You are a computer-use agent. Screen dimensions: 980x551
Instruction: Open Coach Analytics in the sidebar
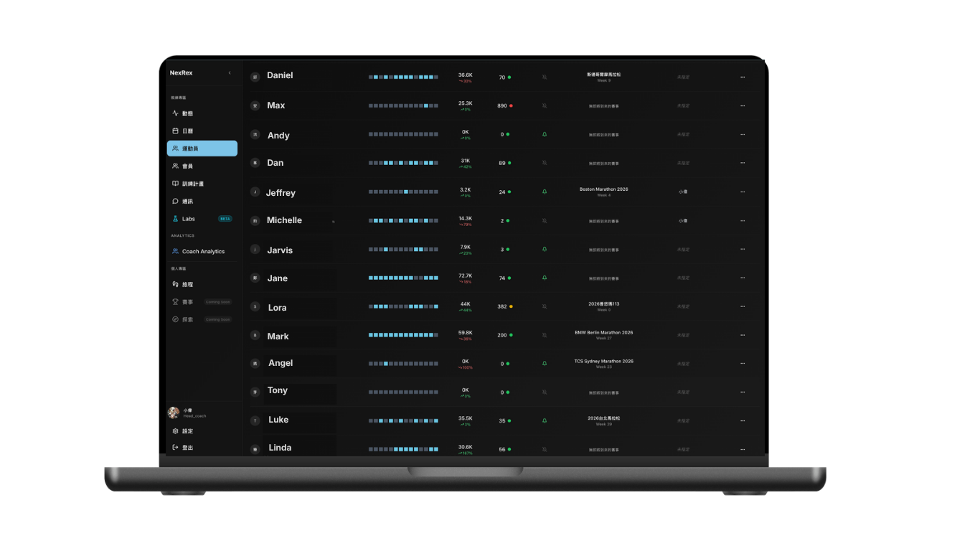pos(202,252)
